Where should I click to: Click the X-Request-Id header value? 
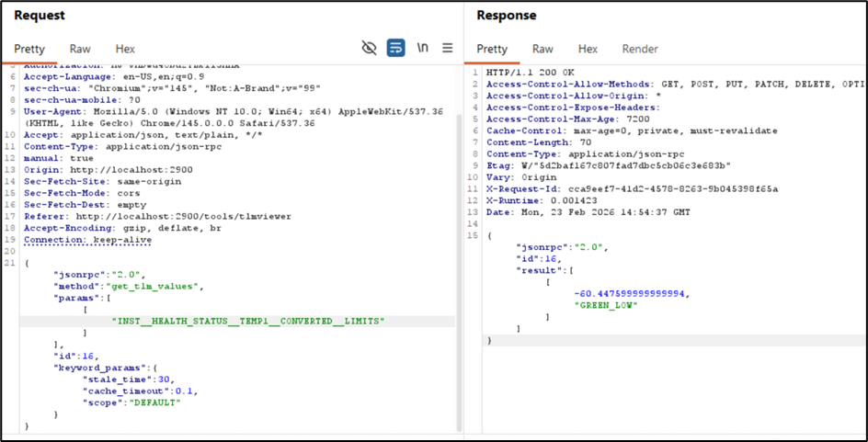[672, 188]
